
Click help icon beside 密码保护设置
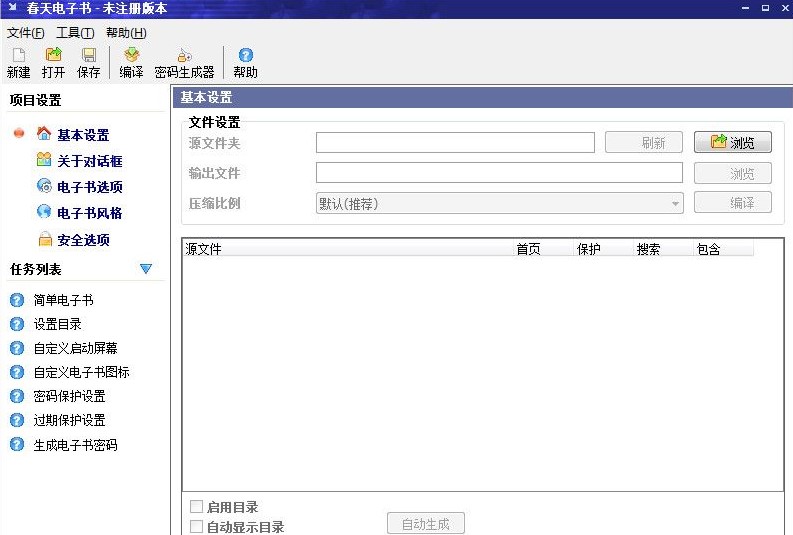pyautogui.click(x=17, y=396)
